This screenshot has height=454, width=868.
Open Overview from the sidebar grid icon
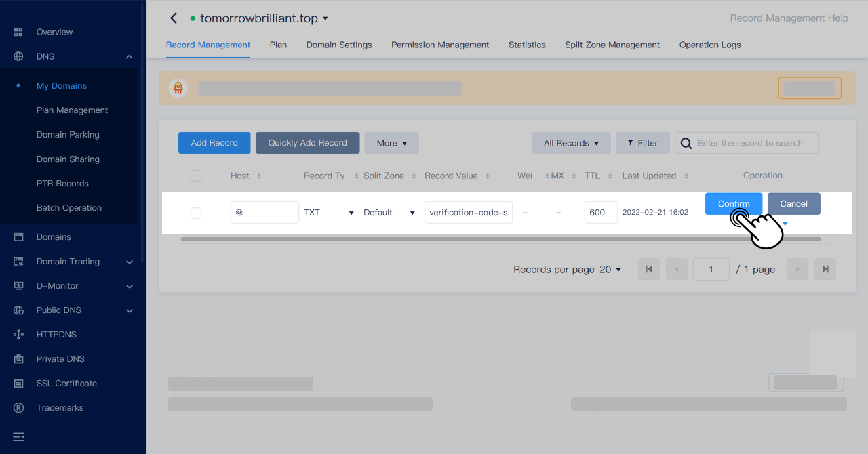(x=18, y=31)
